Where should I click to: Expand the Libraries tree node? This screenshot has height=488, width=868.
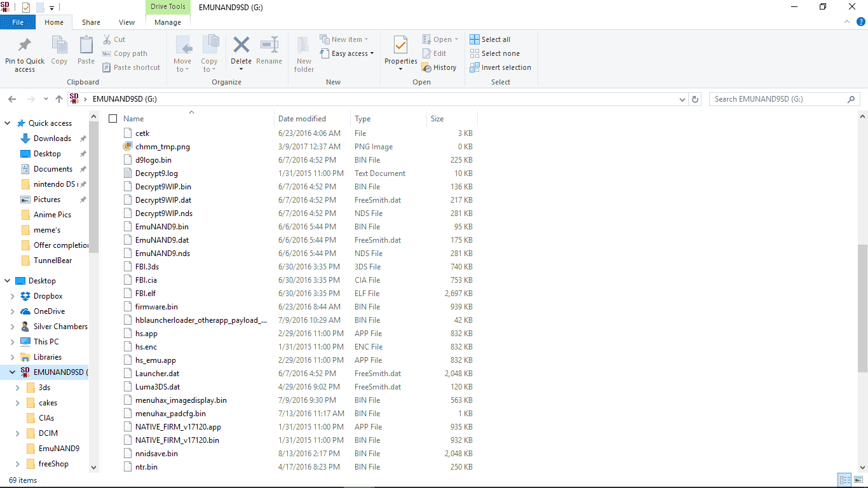pos(11,357)
